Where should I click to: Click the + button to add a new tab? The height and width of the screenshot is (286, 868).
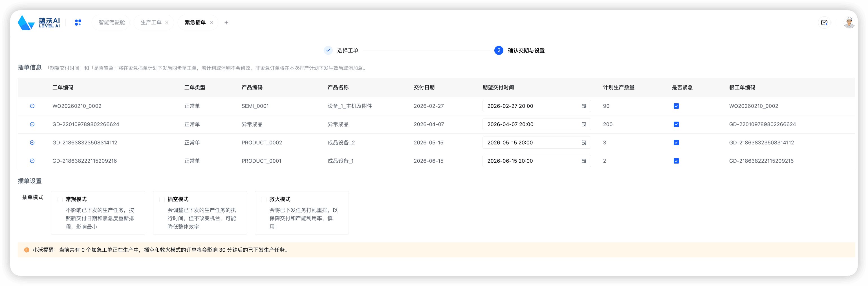pyautogui.click(x=226, y=22)
